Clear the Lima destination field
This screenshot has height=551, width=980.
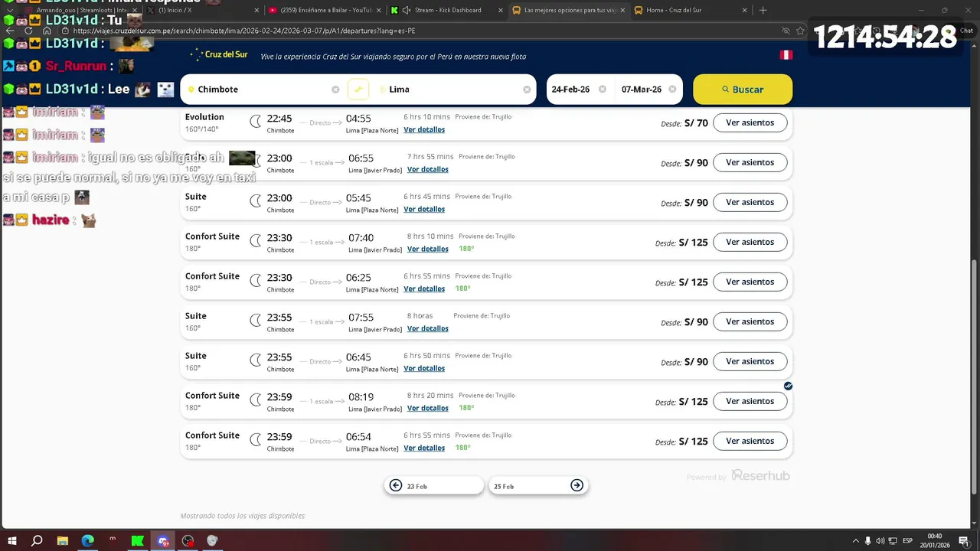pyautogui.click(x=527, y=90)
